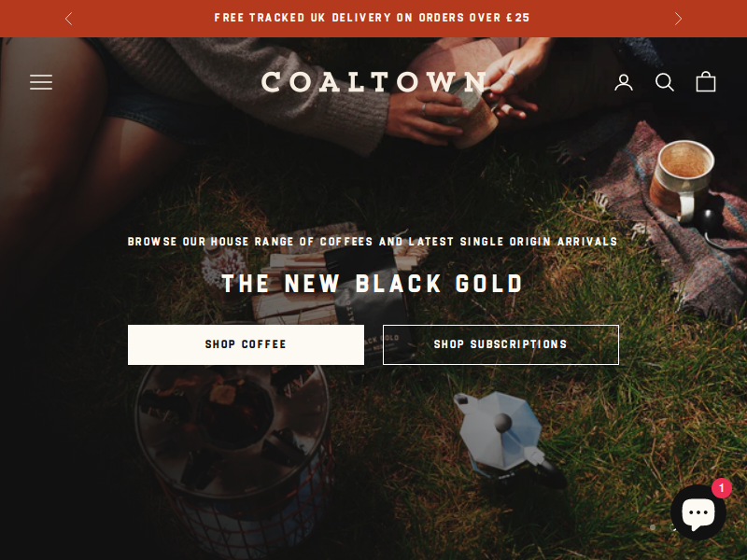Click The New Black Gold heading

pyautogui.click(x=373, y=284)
